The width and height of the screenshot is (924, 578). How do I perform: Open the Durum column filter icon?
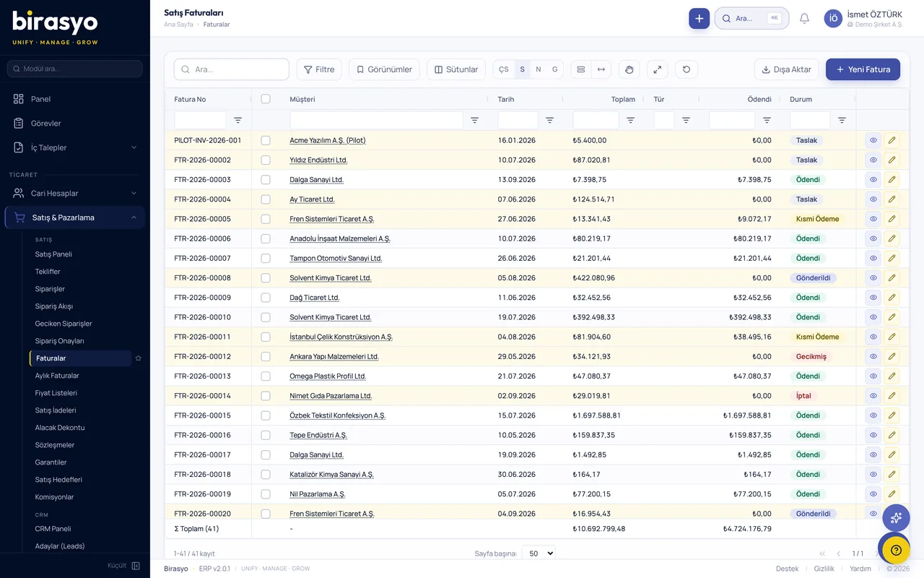(842, 120)
